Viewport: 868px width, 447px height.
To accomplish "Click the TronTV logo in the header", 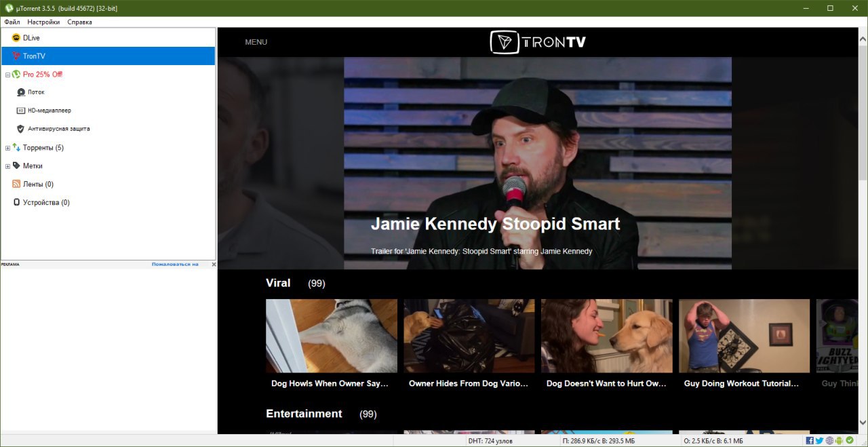I will [538, 42].
